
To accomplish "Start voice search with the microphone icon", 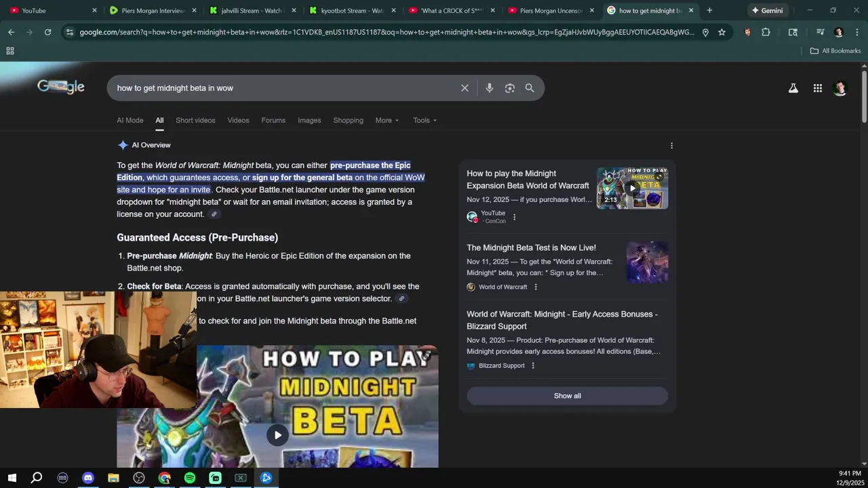I will (490, 88).
